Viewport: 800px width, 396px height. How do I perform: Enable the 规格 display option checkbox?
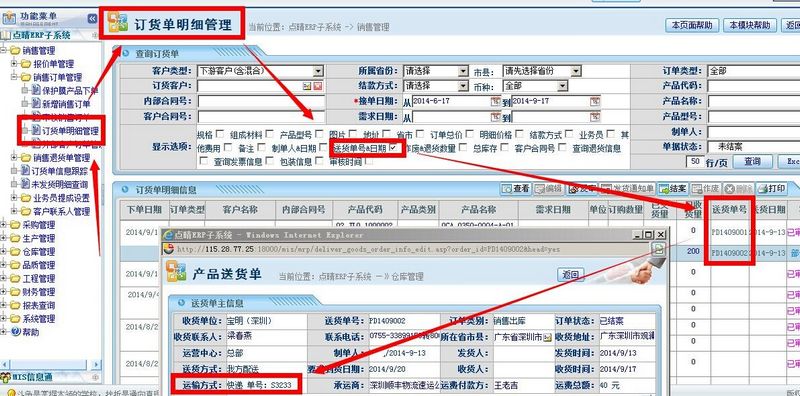click(x=220, y=135)
